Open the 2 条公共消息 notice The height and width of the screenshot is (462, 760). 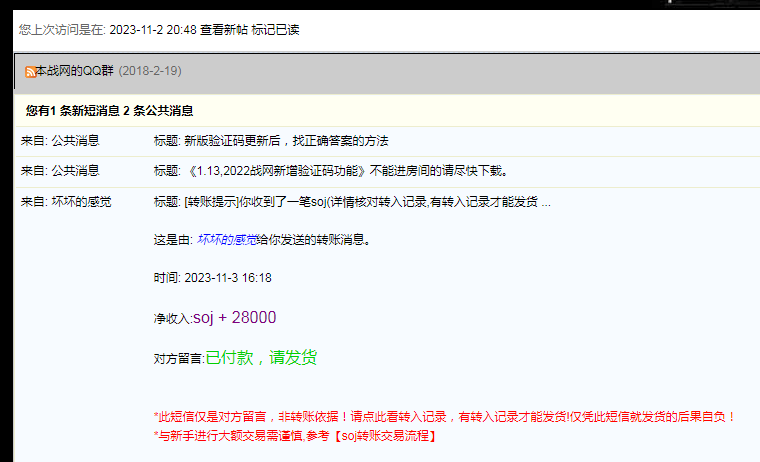(x=158, y=110)
